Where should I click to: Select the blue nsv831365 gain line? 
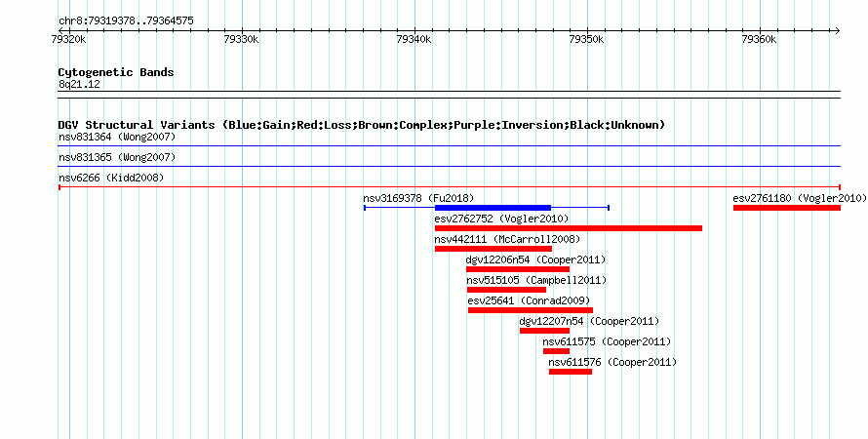point(449,167)
